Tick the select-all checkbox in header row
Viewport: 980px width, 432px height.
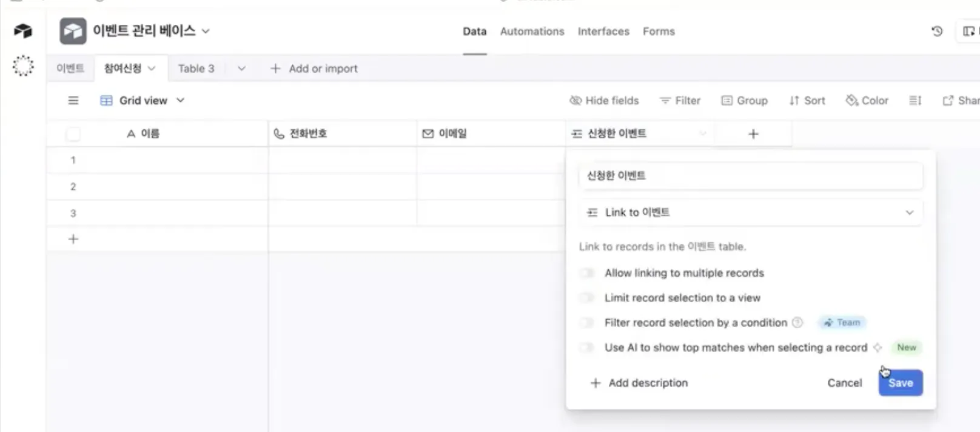pyautogui.click(x=73, y=134)
